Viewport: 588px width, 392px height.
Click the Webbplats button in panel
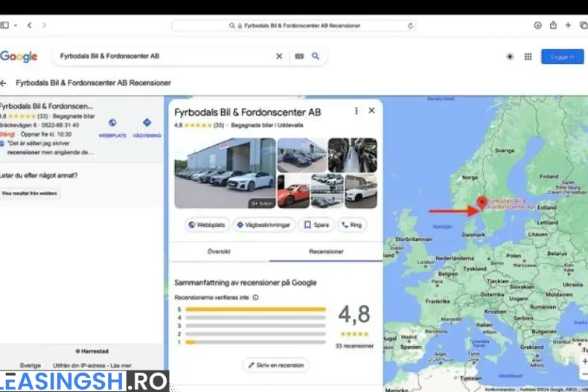[x=207, y=225]
